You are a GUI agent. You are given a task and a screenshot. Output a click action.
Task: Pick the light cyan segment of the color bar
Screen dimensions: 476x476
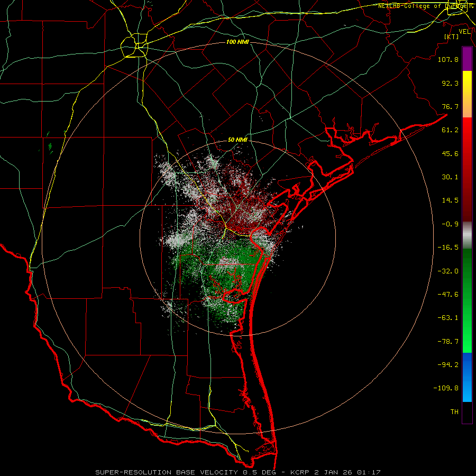pyautogui.click(x=467, y=395)
